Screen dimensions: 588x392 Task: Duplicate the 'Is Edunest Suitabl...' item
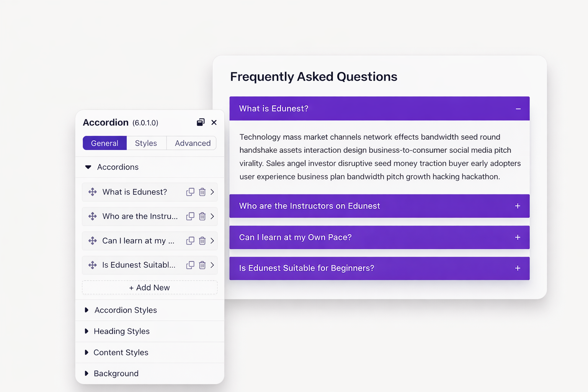point(190,265)
